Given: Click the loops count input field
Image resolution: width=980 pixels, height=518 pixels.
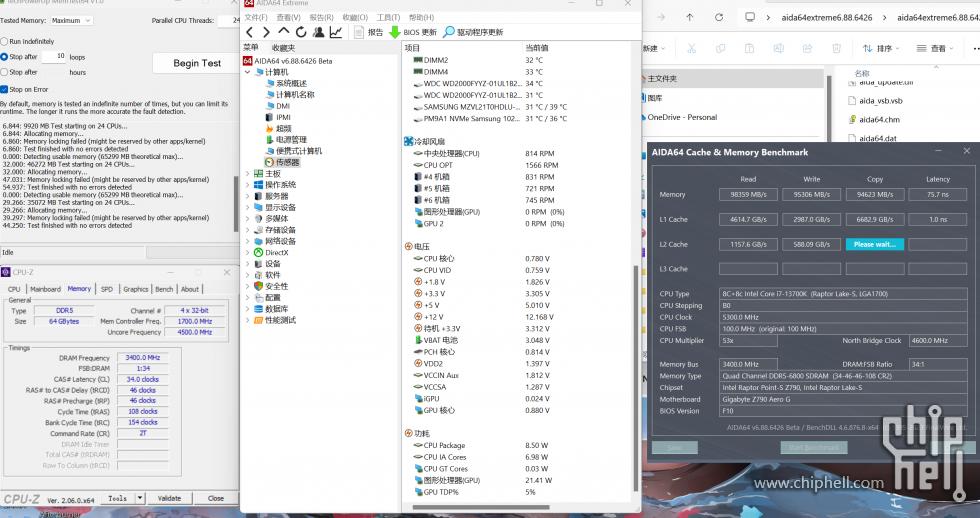Looking at the screenshot, I should point(54,56).
